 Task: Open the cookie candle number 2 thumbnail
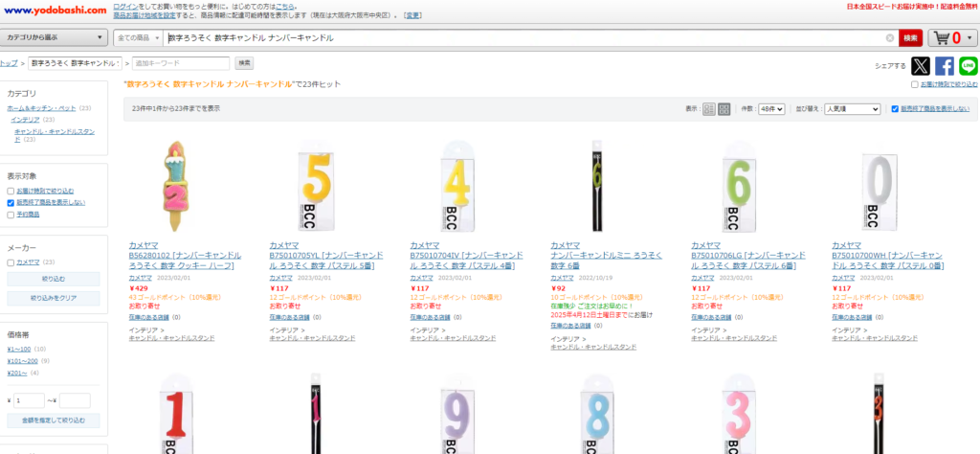(x=176, y=187)
